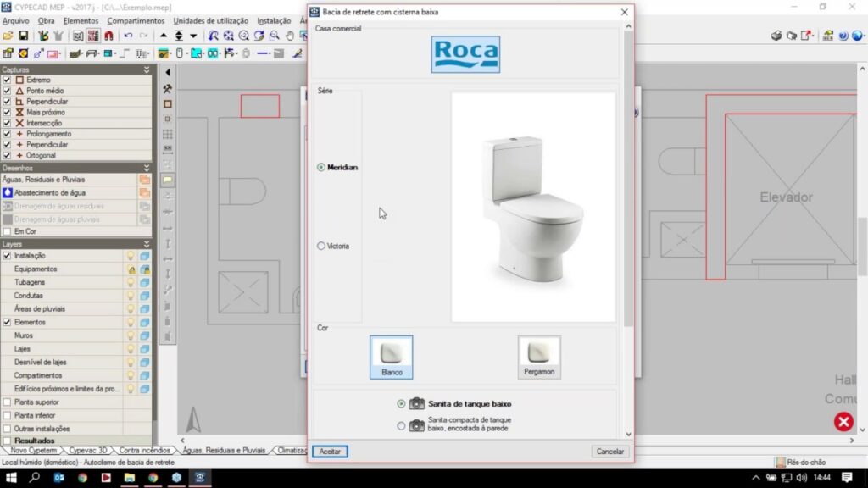Click the save (floppy disk) toolbar icon
868x488 pixels.
23,36
